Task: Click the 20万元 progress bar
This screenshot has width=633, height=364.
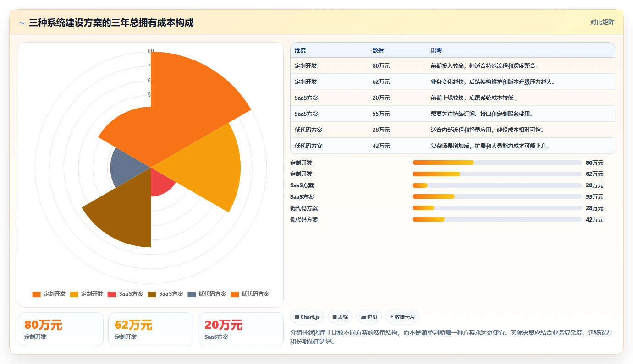Action: 497,185
